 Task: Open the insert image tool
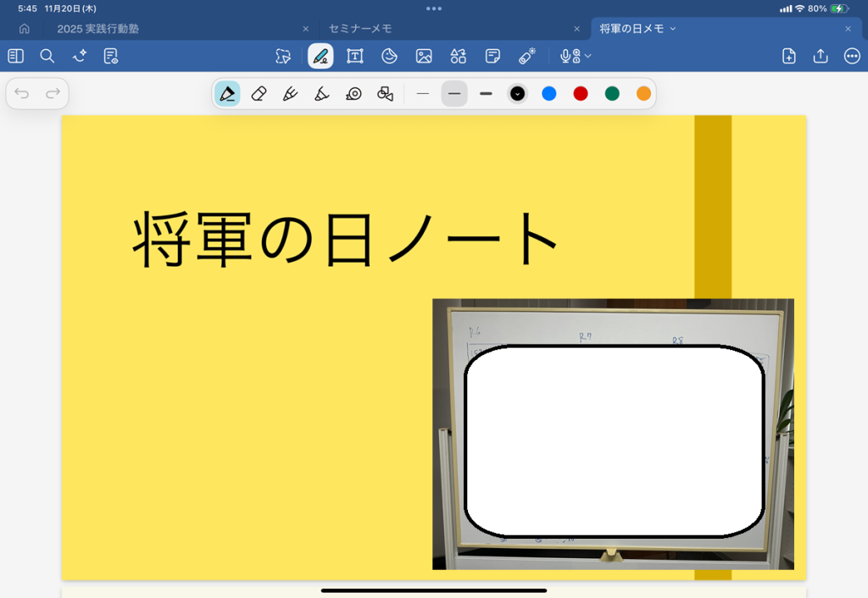coord(424,56)
